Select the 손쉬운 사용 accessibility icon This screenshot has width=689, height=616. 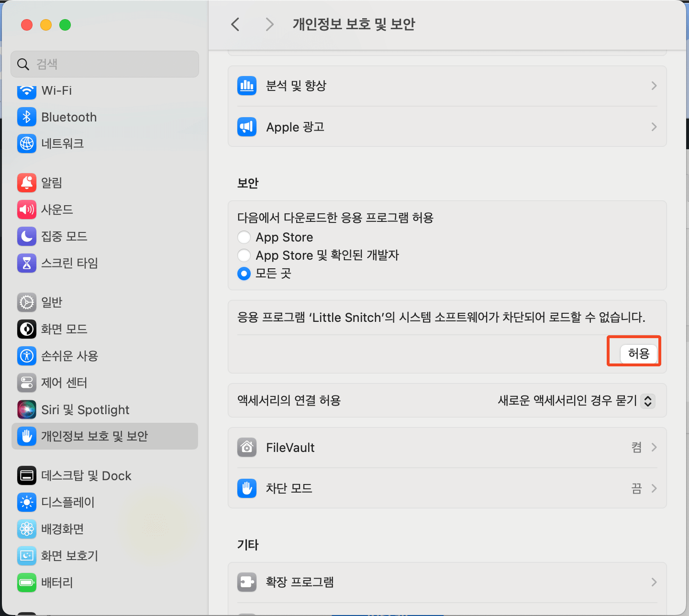coord(27,356)
